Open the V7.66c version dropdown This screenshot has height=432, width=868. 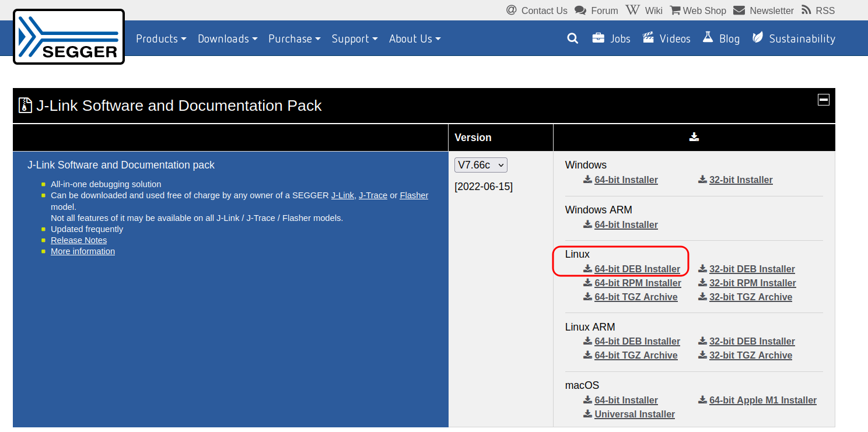pos(481,165)
